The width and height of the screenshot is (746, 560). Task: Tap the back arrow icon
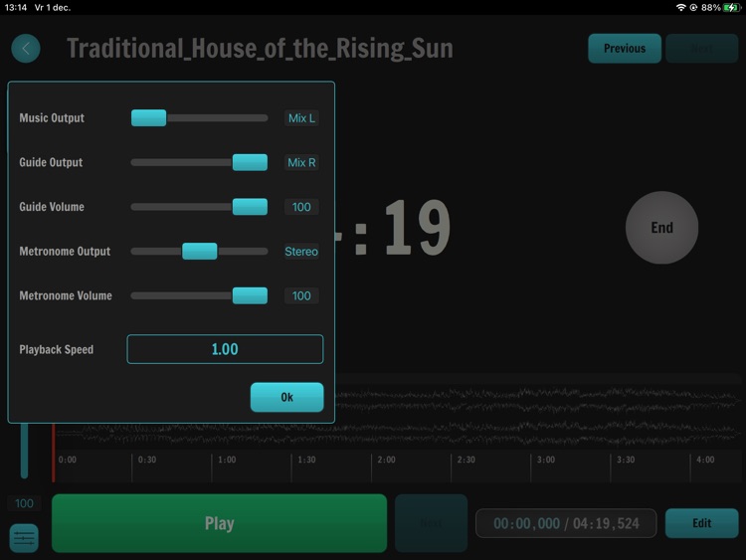tap(26, 48)
